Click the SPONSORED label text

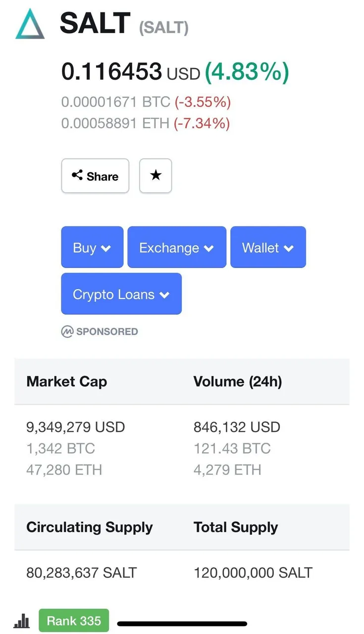tap(107, 331)
